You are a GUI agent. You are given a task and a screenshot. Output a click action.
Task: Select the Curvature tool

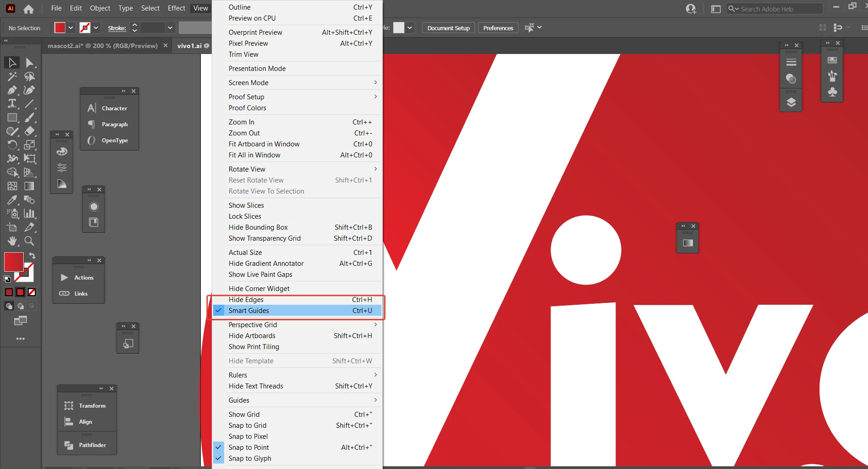coord(30,90)
